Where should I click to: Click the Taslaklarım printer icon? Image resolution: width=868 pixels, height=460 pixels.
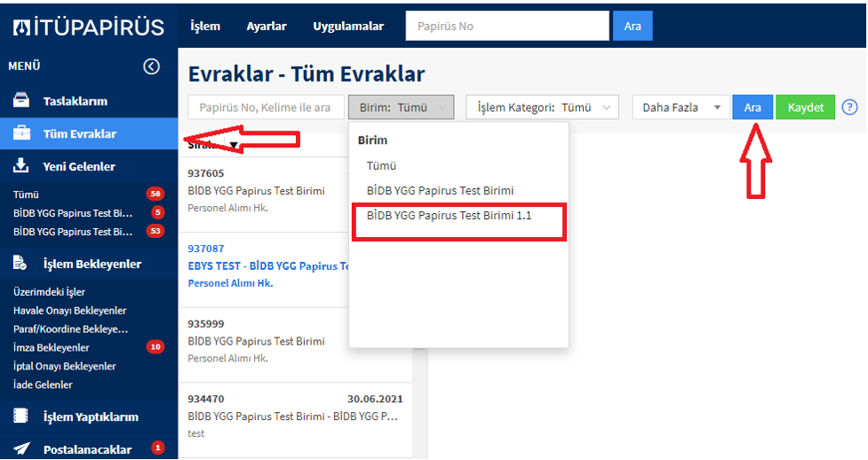pyautogui.click(x=21, y=100)
